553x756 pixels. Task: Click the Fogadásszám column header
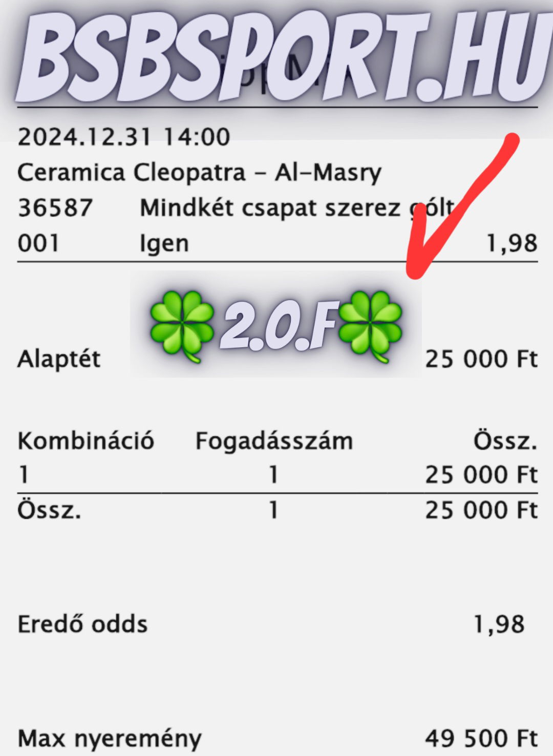tap(274, 441)
